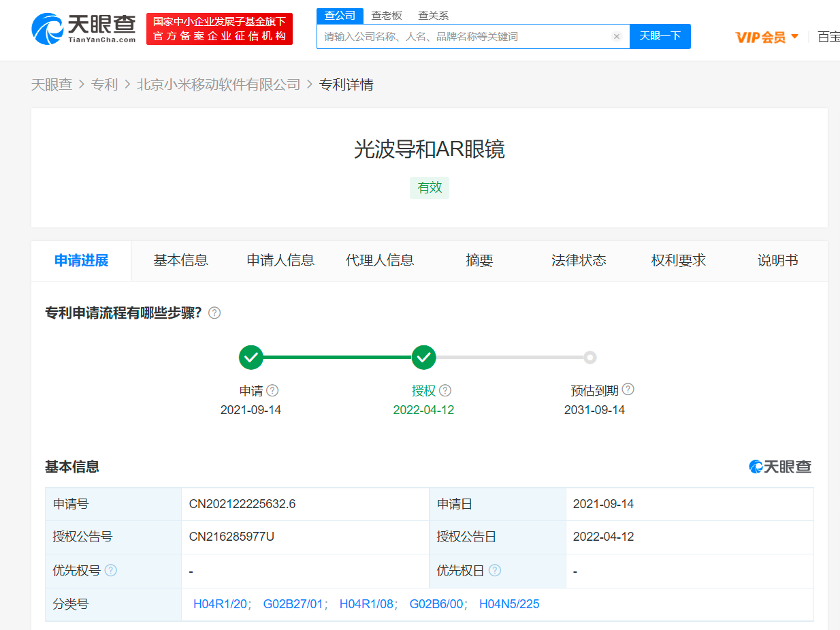Open classification link H04R1/08

pos(366,605)
